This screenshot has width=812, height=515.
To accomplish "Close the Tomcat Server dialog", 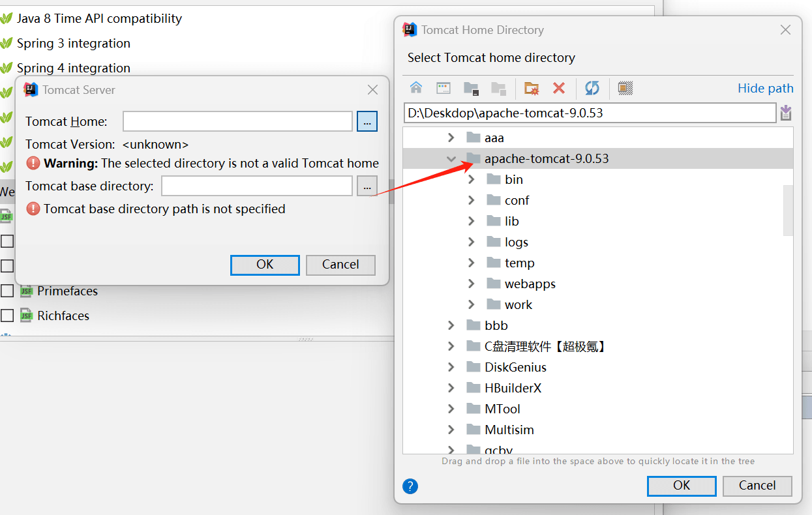I will (x=372, y=90).
